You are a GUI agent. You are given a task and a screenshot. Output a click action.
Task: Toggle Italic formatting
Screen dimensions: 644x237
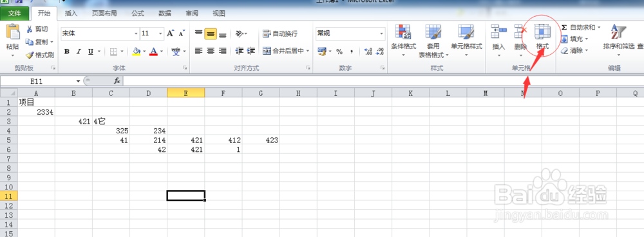79,52
